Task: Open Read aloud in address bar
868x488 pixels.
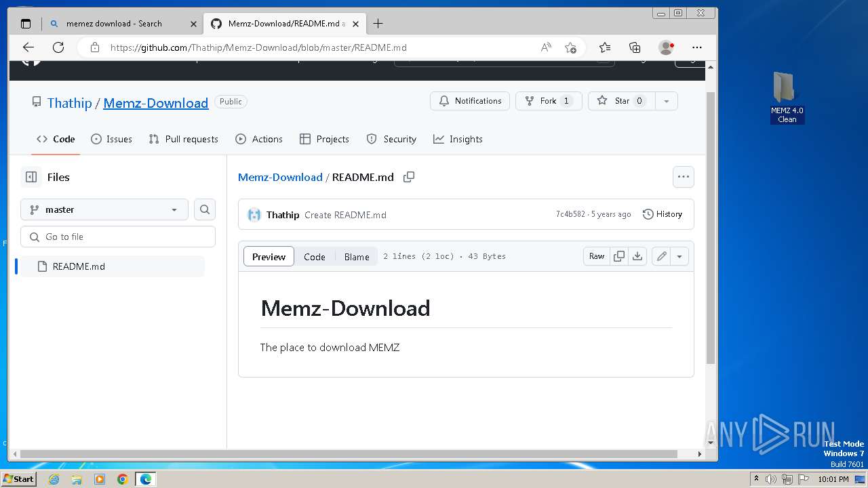Action: click(x=546, y=47)
